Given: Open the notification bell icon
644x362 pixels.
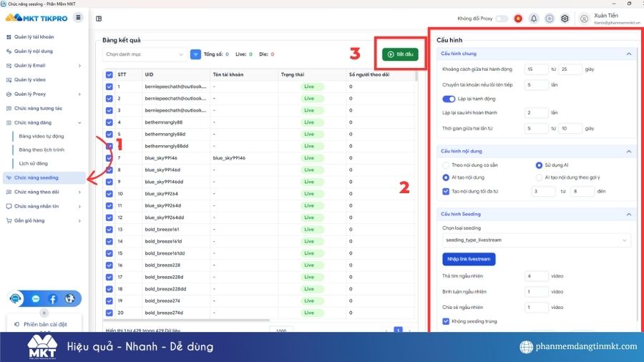Looking at the screenshot, I should (x=534, y=19).
